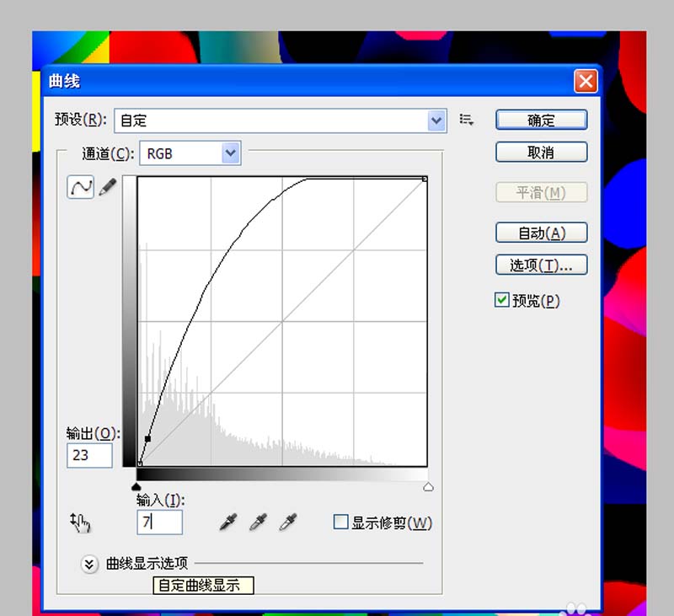This screenshot has height=616, width=674.
Task: Click the 确定 button
Action: [541, 120]
